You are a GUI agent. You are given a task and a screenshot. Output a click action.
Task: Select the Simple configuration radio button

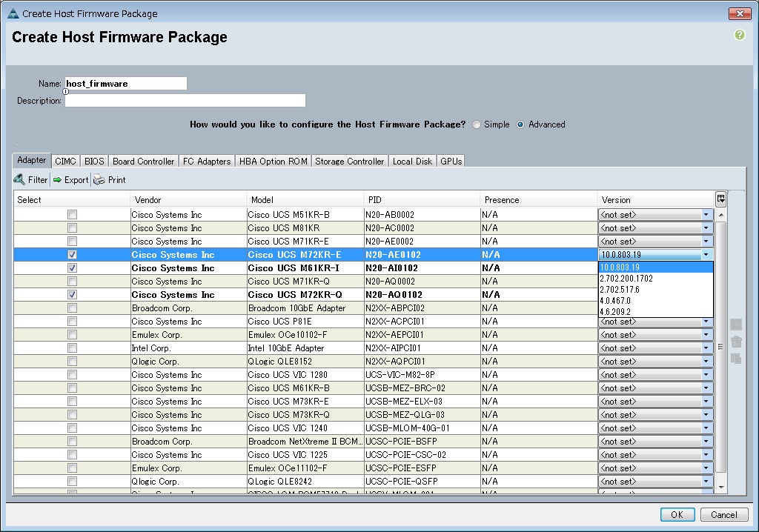point(477,124)
